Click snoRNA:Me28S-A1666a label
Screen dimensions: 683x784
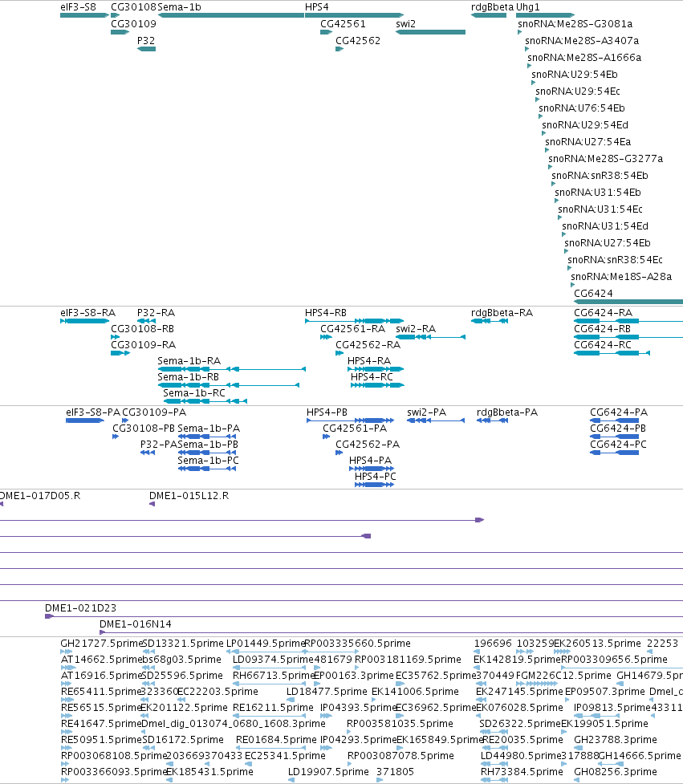pos(584,58)
